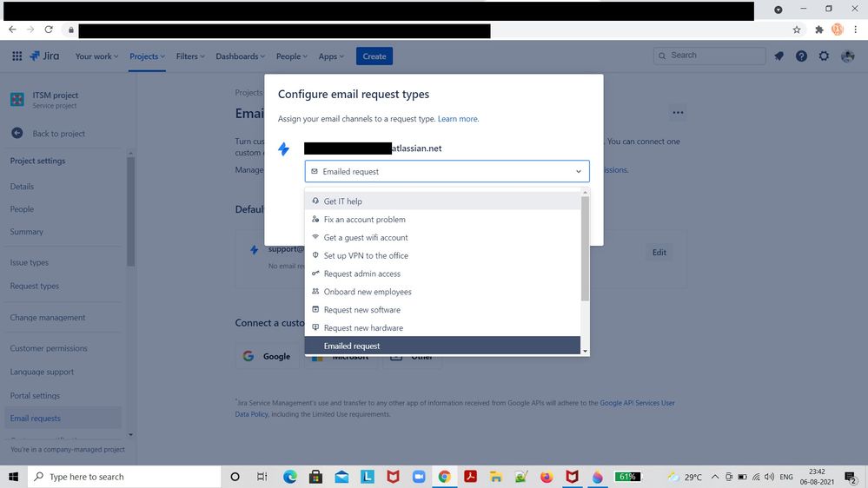Open the Windows Start menu

(13, 477)
